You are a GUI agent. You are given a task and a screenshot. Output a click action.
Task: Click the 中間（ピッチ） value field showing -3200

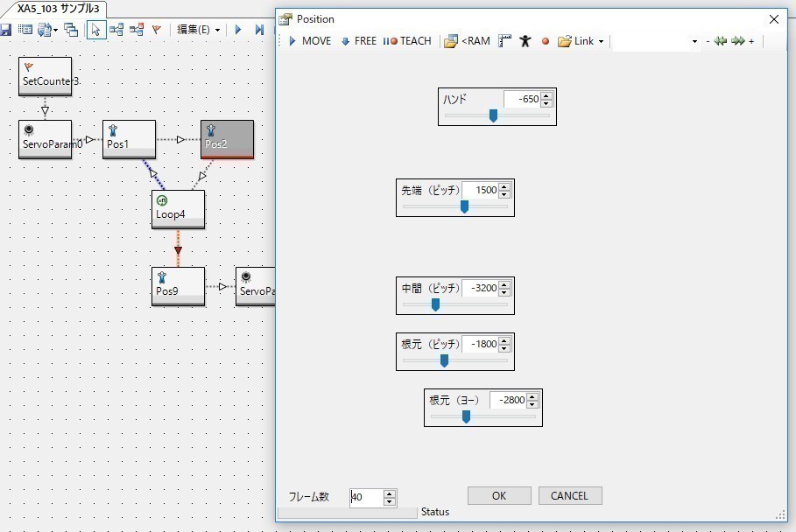[x=480, y=288]
